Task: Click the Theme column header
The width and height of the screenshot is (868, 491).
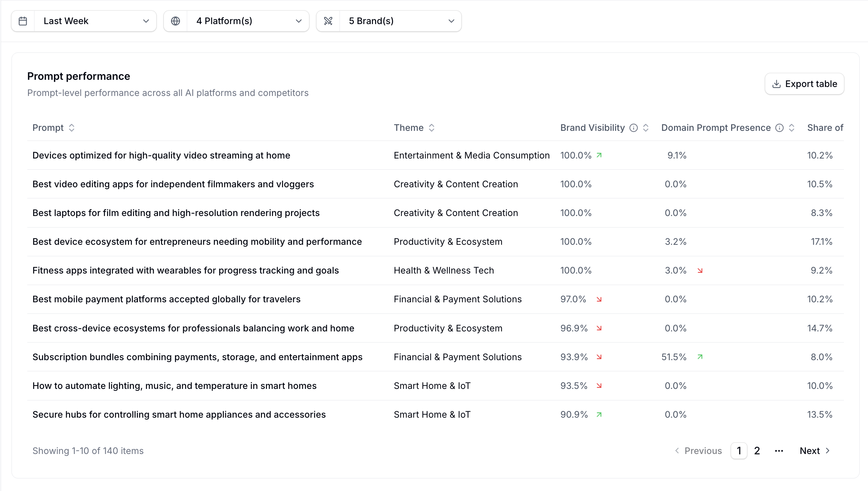Action: click(x=408, y=128)
